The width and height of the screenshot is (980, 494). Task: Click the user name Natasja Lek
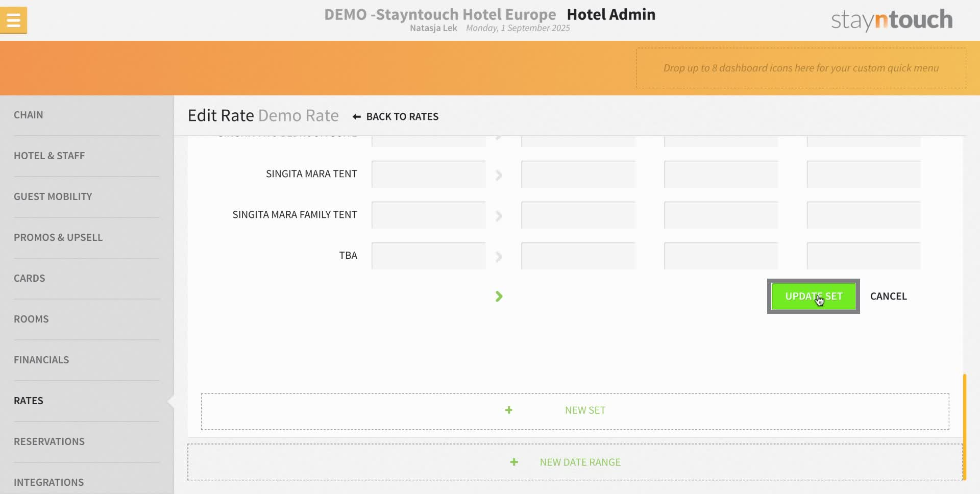(433, 28)
